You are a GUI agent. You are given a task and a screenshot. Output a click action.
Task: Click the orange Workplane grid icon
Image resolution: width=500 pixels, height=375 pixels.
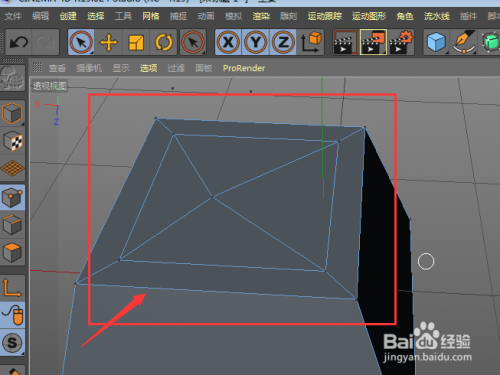[12, 168]
